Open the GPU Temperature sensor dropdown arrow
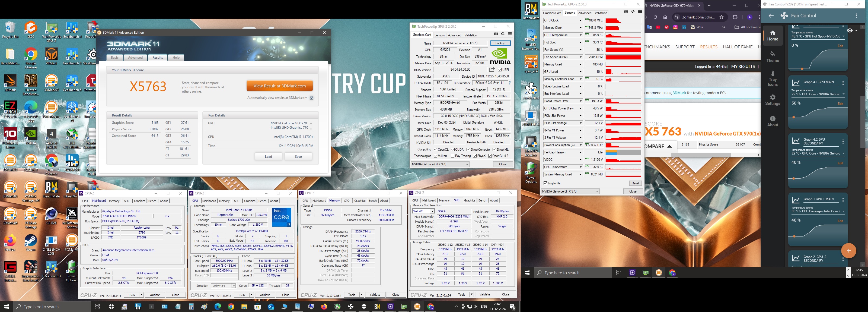The width and height of the screenshot is (868, 312). (580, 35)
